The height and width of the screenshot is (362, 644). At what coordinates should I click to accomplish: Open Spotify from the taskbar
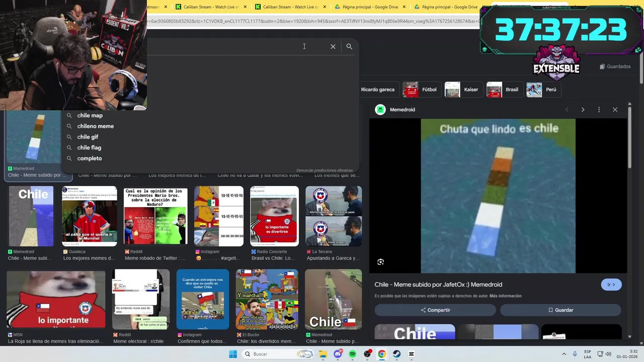point(352,354)
